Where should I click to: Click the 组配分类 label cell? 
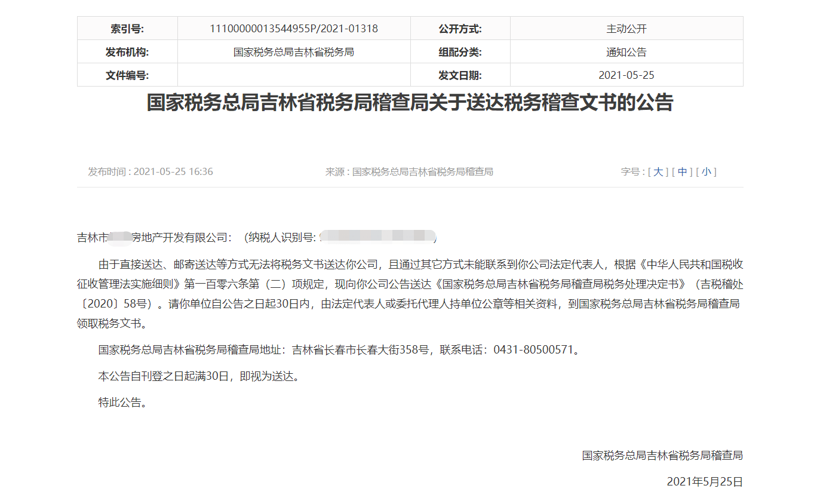click(x=460, y=52)
